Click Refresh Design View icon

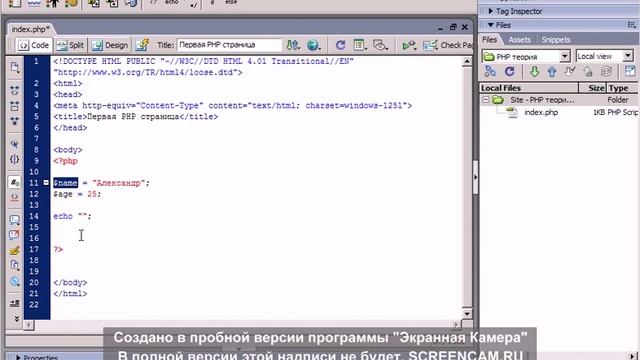coord(340,45)
